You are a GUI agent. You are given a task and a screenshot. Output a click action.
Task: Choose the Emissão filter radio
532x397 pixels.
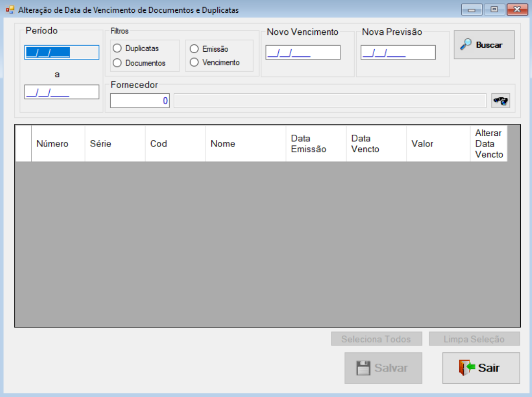point(209,49)
